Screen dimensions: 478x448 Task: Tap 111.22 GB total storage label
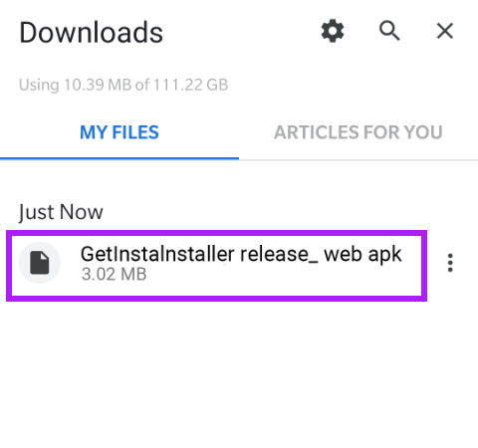190,85
